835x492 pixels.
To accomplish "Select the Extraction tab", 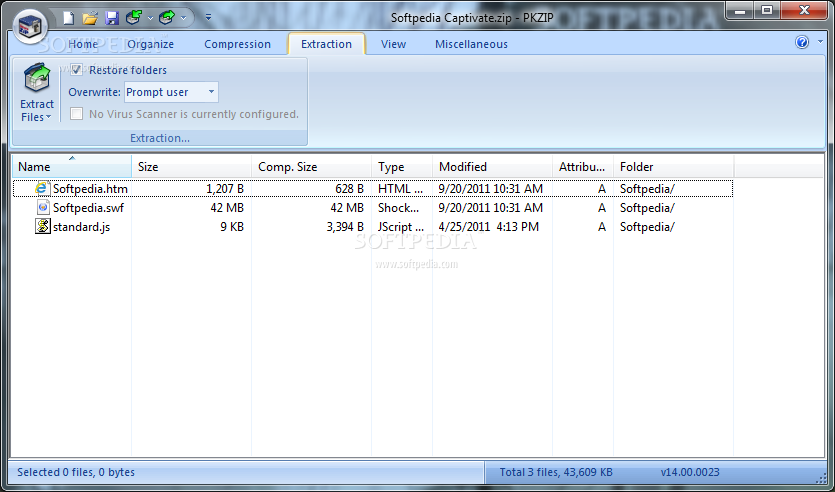I will pos(326,44).
